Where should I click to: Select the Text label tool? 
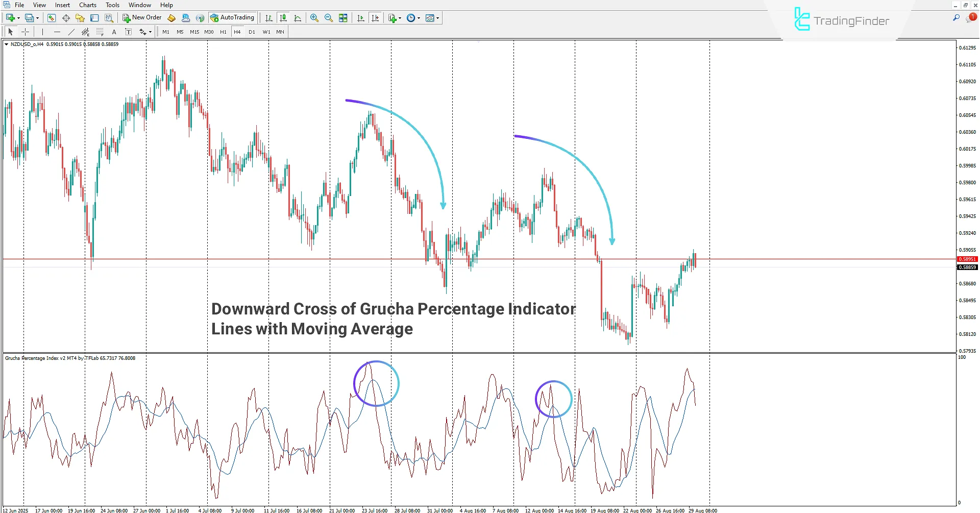pyautogui.click(x=129, y=32)
